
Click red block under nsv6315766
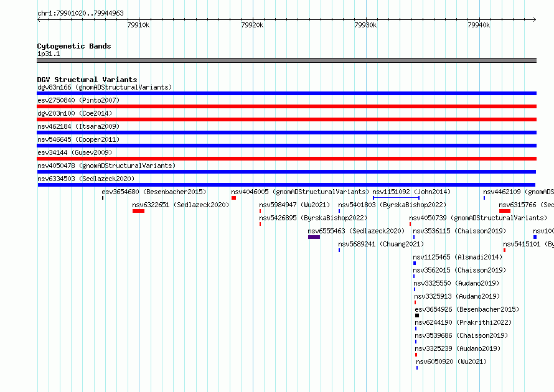point(505,211)
